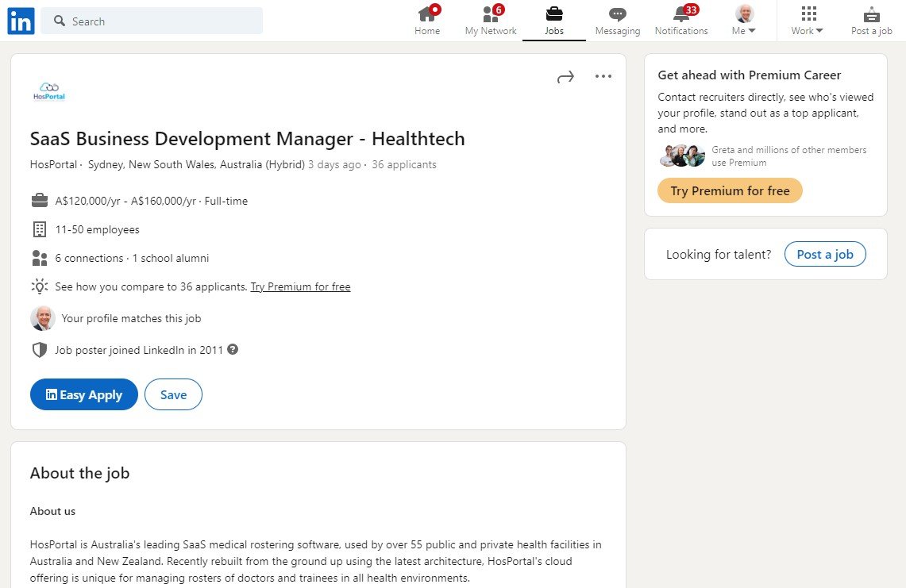Open My Network tab

(x=491, y=21)
